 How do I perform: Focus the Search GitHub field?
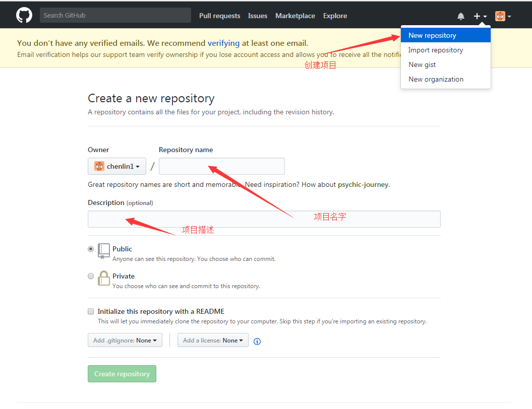tap(115, 15)
